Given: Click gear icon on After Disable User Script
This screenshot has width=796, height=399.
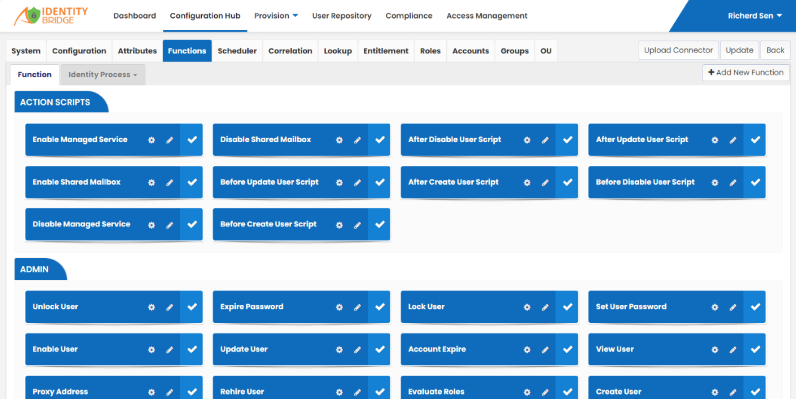Looking at the screenshot, I should (x=527, y=140).
